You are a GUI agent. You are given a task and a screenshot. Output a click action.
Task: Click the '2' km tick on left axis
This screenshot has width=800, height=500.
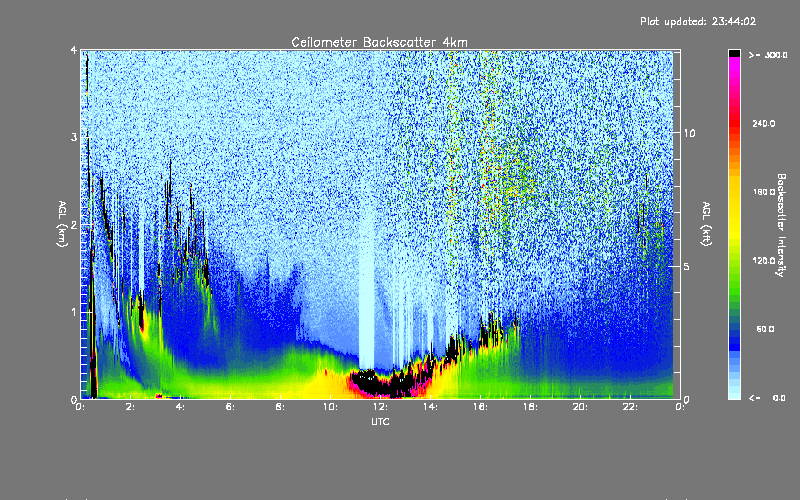pos(74,224)
